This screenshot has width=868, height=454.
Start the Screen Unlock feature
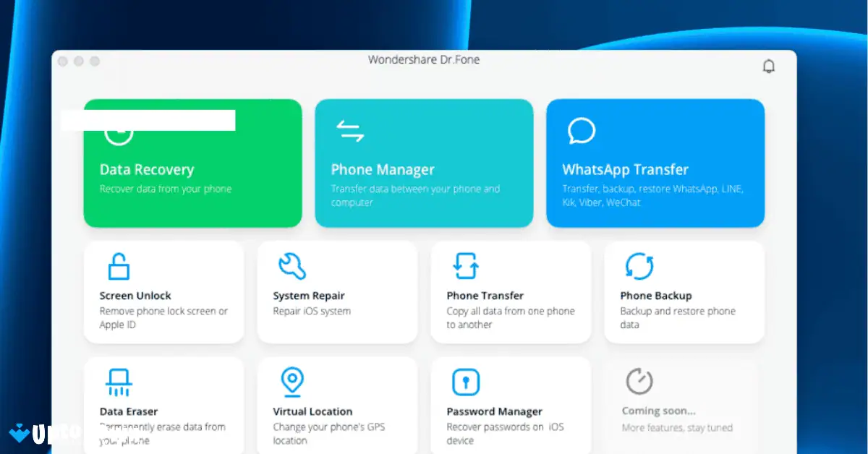[163, 291]
